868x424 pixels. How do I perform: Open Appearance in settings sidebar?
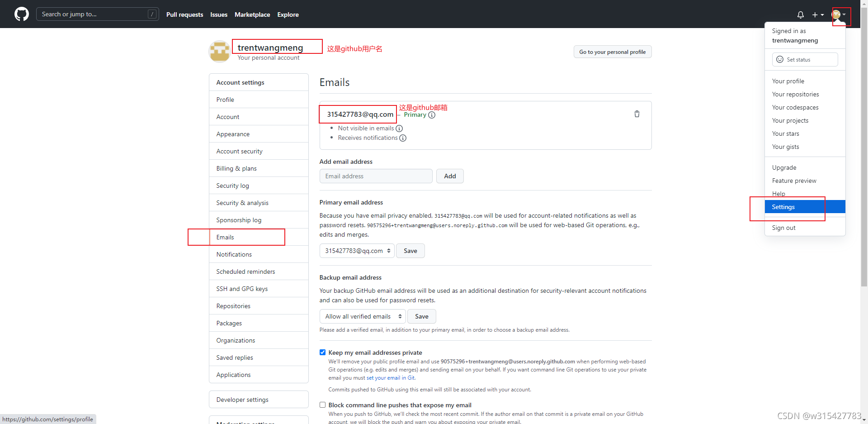tap(259, 134)
